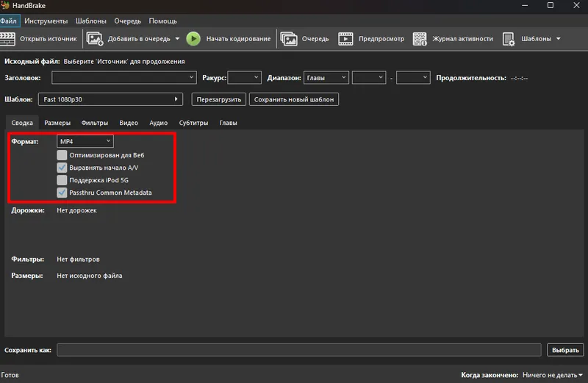The image size is (588, 383).
Task: Open the 'Когда закончено' action dropdown
Action: 553,375
